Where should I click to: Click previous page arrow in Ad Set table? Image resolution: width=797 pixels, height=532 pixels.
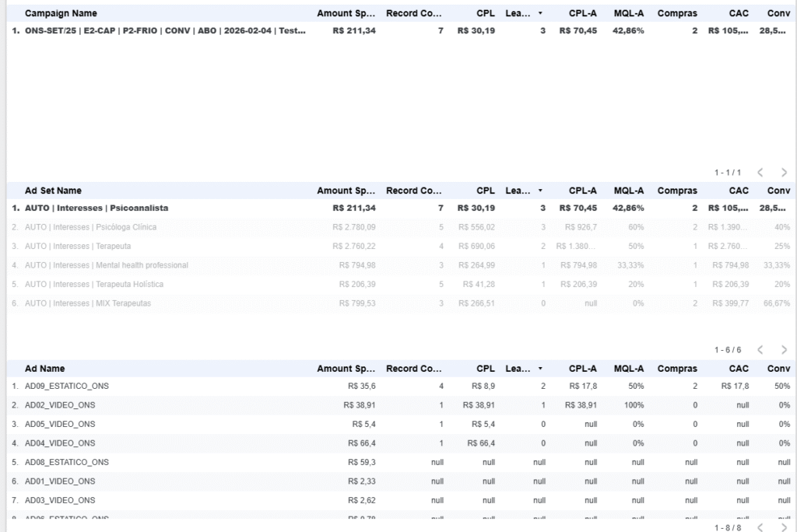[760, 350]
